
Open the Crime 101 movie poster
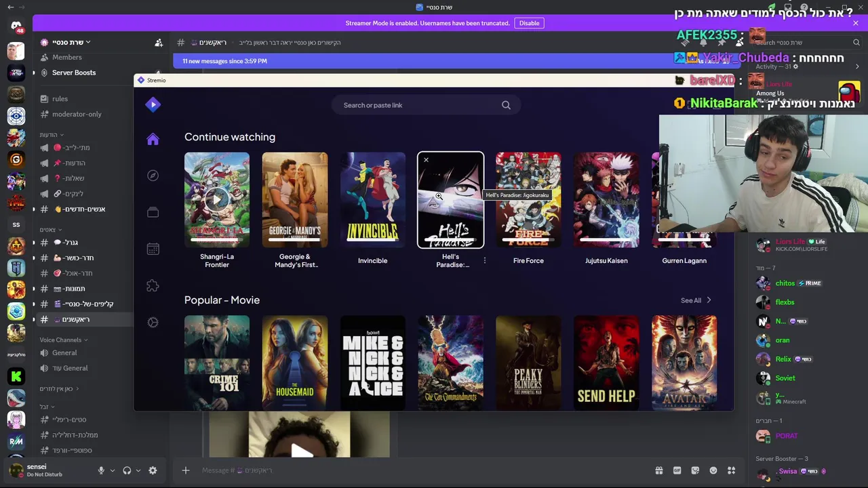pyautogui.click(x=217, y=363)
